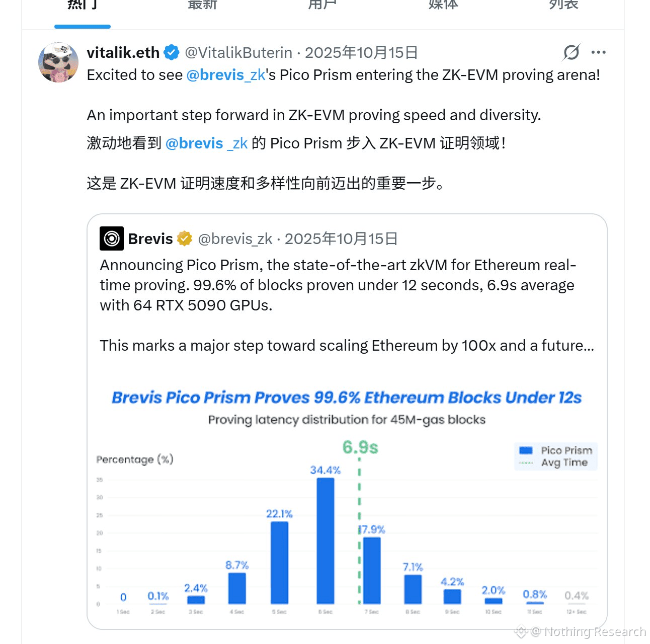Click the blue verified badge beside vitalik.eth
This screenshot has height=644, width=650.
[172, 52]
